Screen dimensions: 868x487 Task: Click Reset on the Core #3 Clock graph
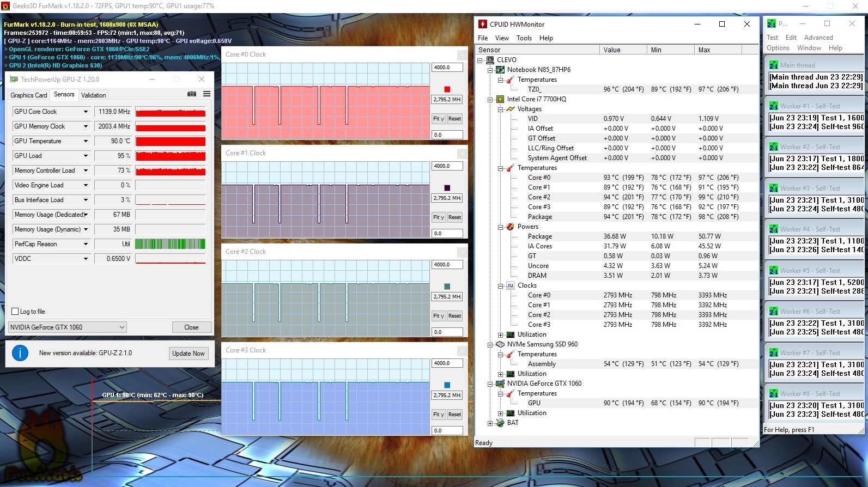455,415
